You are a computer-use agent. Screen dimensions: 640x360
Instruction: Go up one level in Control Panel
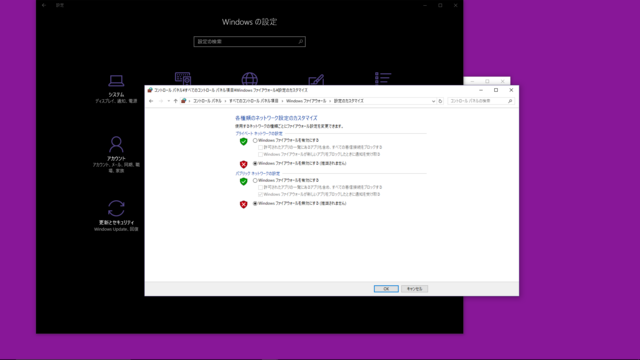tap(176, 101)
